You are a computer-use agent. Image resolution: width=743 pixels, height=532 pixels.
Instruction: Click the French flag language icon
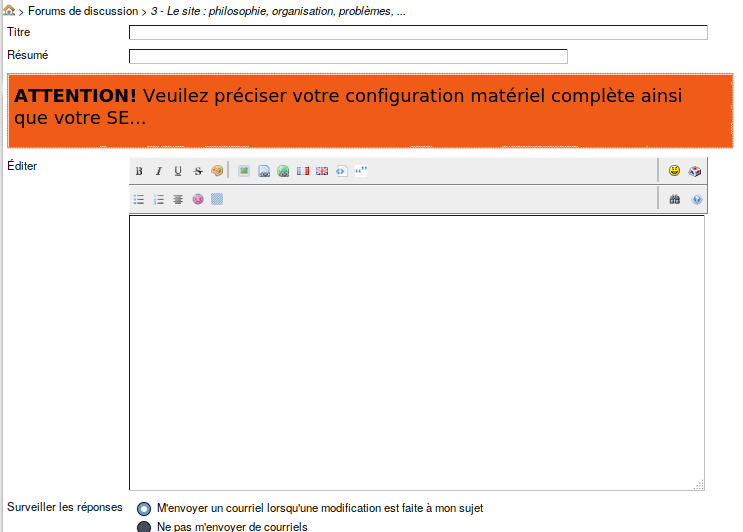pos(303,171)
